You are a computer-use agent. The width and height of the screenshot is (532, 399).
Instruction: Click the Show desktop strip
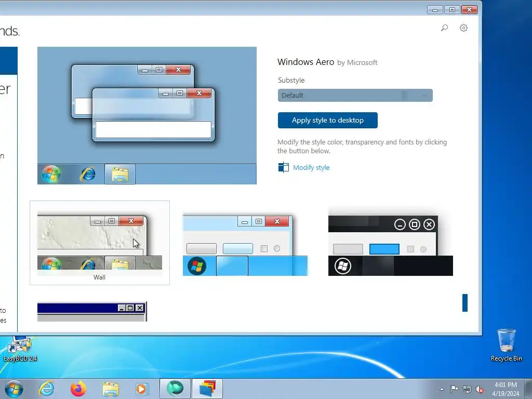[x=528, y=389]
